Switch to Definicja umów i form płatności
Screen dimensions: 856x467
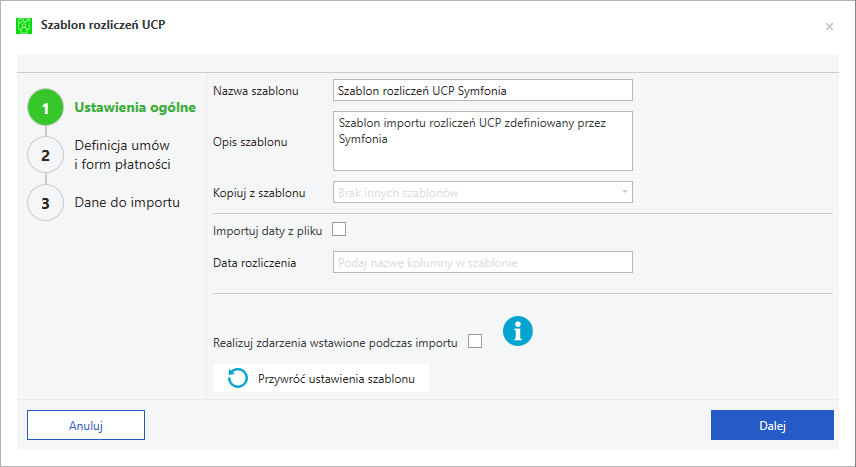(122, 155)
